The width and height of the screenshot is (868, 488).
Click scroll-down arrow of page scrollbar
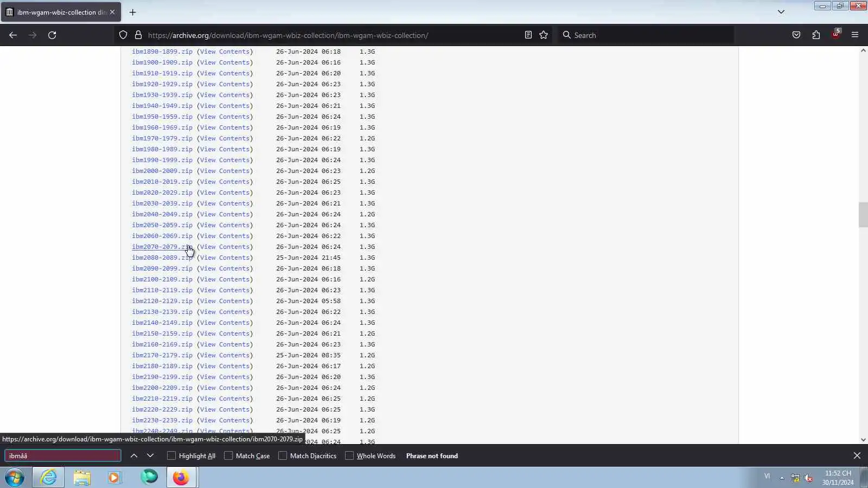(863, 440)
